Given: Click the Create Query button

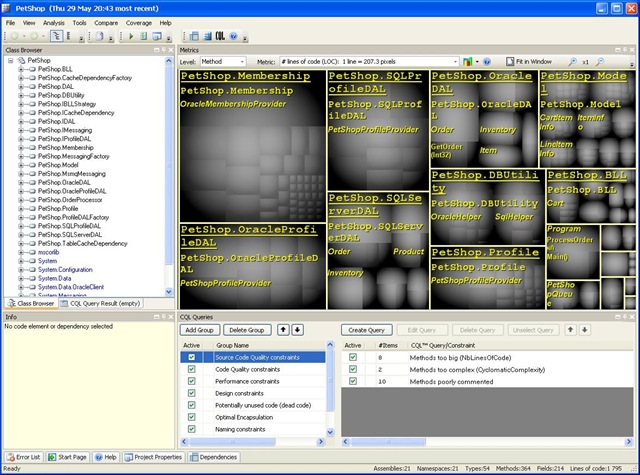Looking at the screenshot, I should coord(367,330).
